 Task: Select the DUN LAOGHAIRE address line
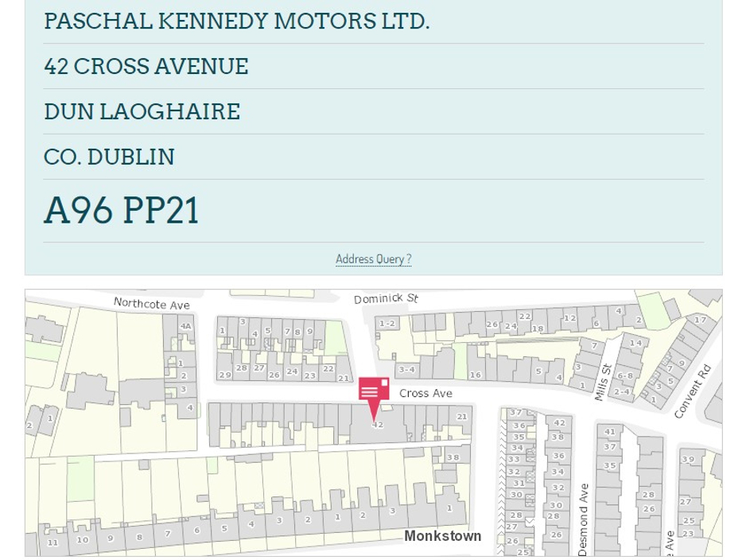pos(142,111)
